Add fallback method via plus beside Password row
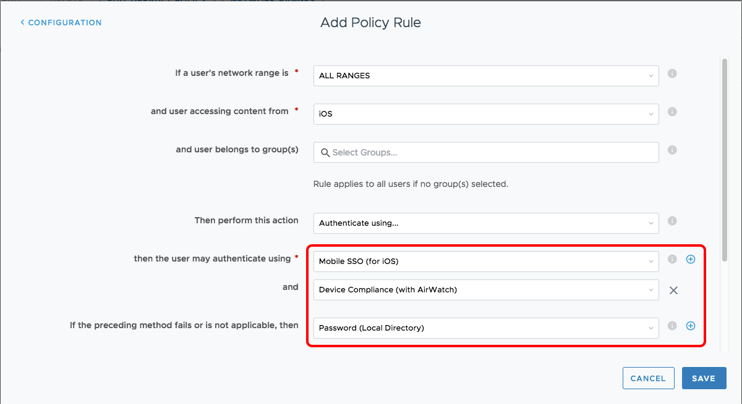The width and height of the screenshot is (742, 404). pos(690,326)
